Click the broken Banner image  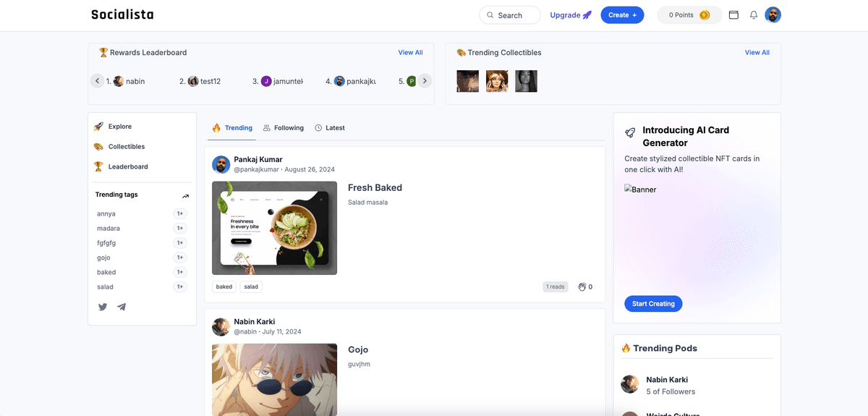pyautogui.click(x=641, y=190)
